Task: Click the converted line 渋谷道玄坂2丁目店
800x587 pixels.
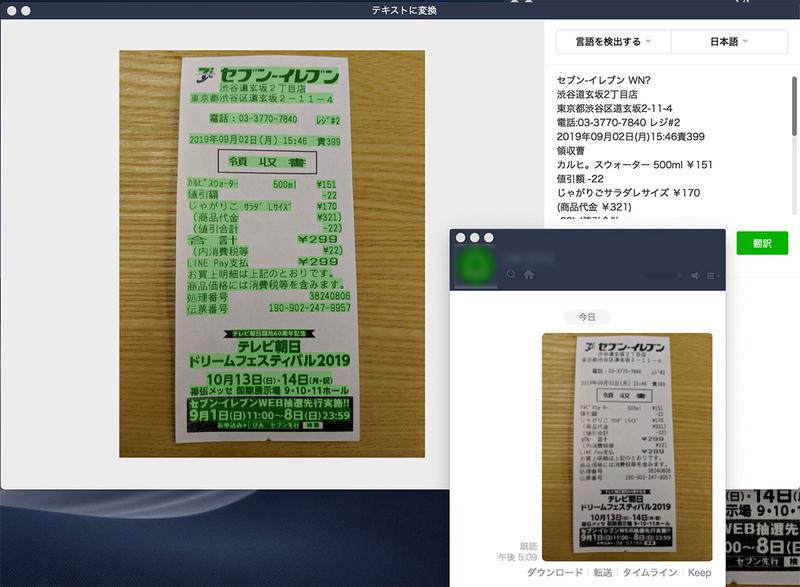Action: coord(597,94)
